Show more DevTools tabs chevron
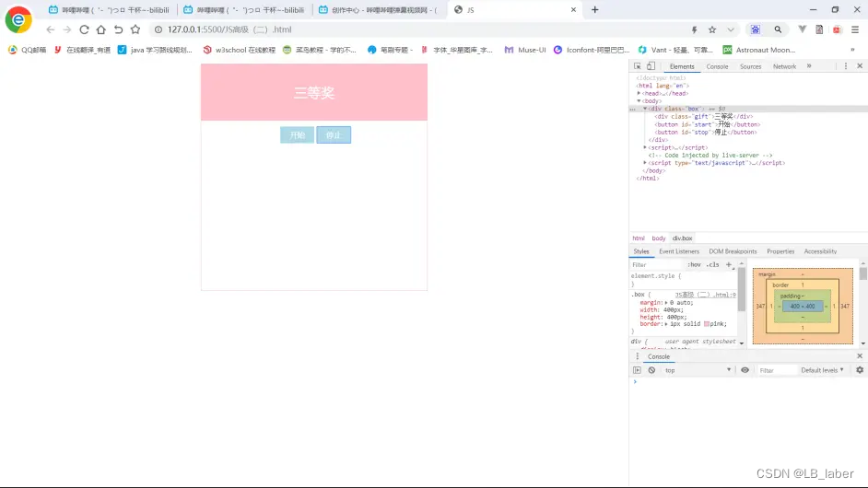Viewport: 868px width, 488px height. tap(809, 66)
